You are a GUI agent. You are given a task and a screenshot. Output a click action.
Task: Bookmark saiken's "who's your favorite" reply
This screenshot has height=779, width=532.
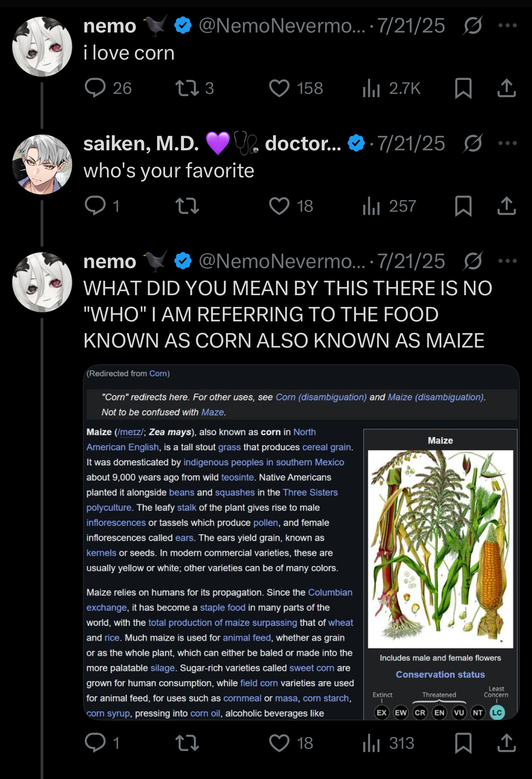click(463, 206)
